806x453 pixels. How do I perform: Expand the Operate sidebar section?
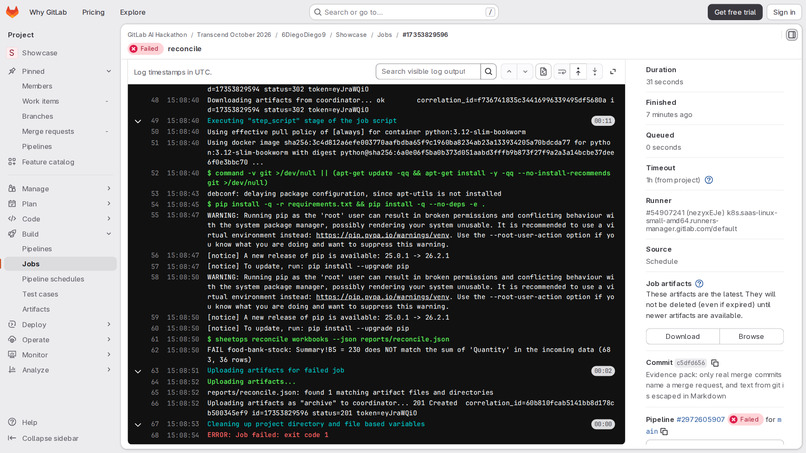tap(59, 339)
